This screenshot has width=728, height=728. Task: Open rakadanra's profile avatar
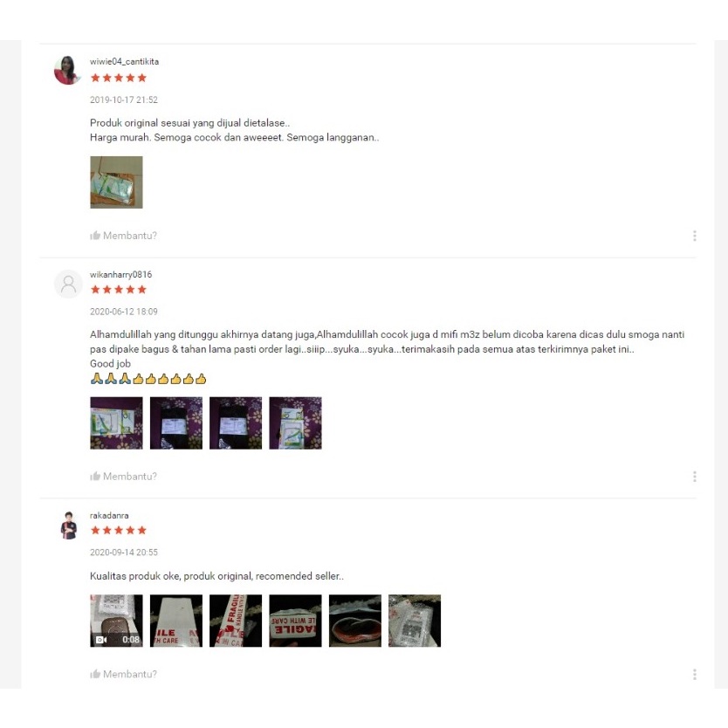[x=68, y=525]
